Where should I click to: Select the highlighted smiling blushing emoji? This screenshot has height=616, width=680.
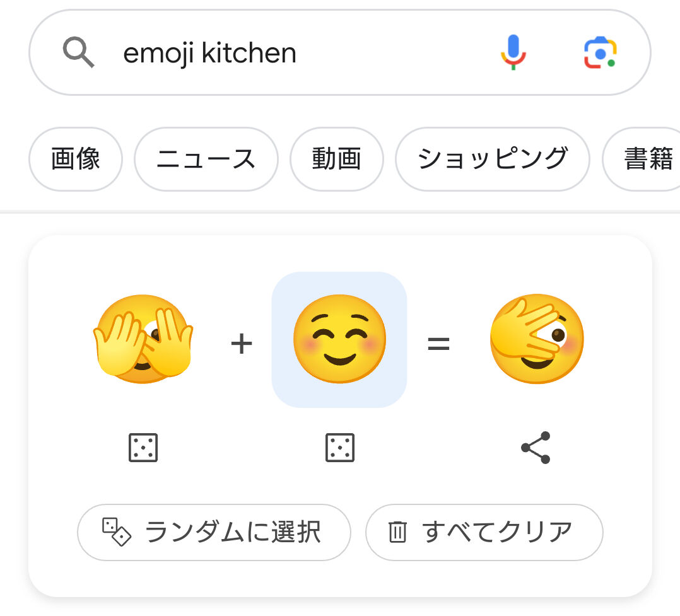339,339
